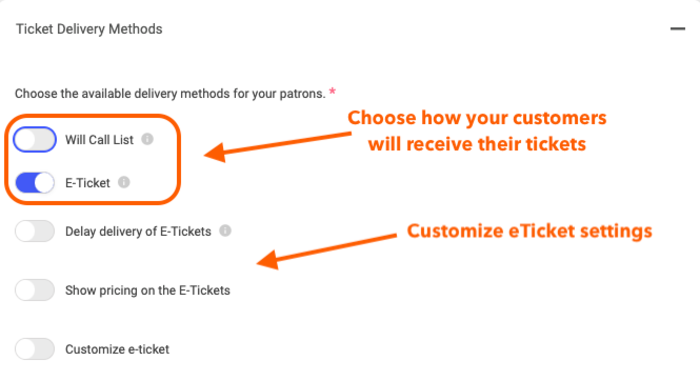
Task: Click the orange arrow pointing at eTicket settings
Action: 326,251
